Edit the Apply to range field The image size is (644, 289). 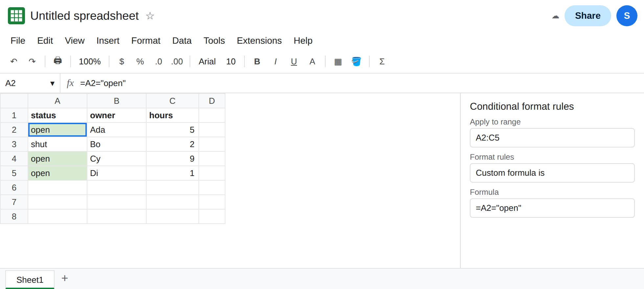click(552, 138)
